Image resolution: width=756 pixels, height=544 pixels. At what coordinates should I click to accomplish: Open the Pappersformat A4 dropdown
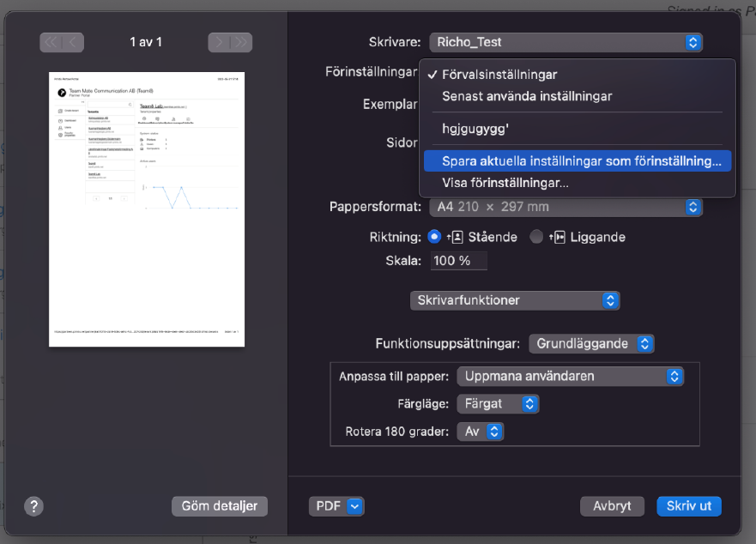tap(566, 207)
